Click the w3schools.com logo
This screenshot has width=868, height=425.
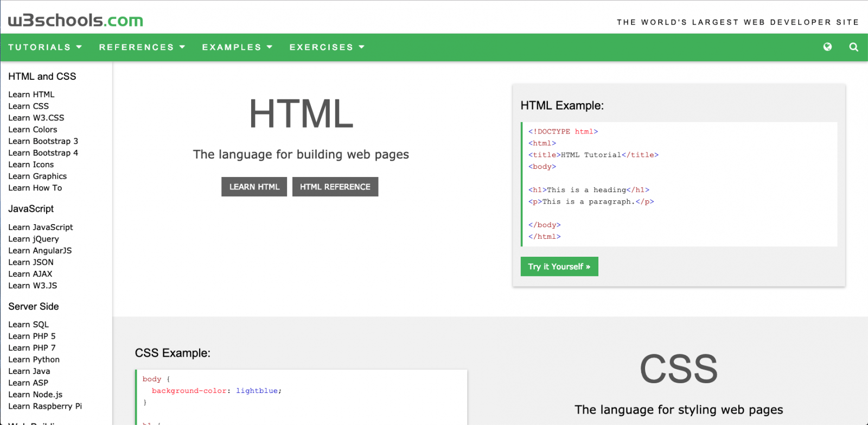75,20
